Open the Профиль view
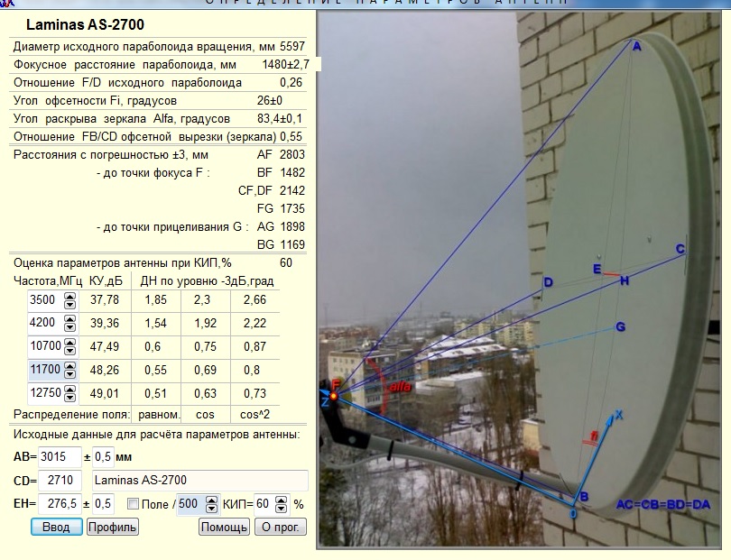 (x=112, y=527)
